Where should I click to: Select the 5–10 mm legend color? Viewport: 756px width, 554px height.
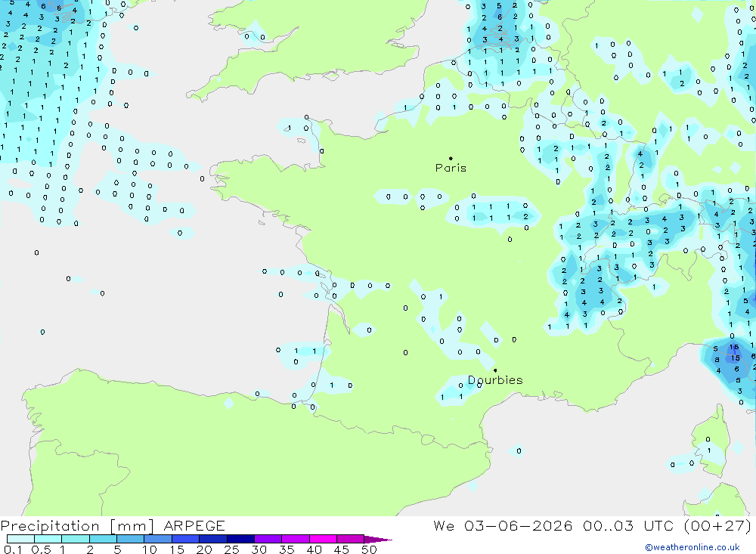131,539
